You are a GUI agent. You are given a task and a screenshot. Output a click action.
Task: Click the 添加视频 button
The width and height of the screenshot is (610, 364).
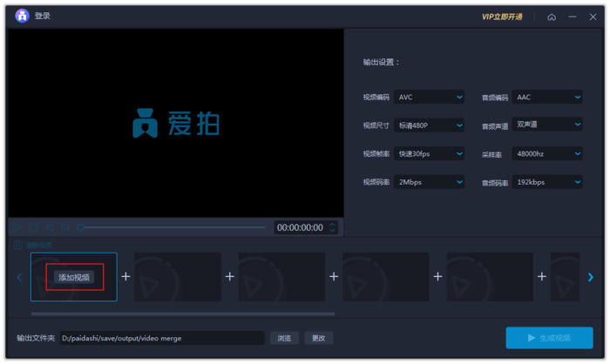[74, 277]
